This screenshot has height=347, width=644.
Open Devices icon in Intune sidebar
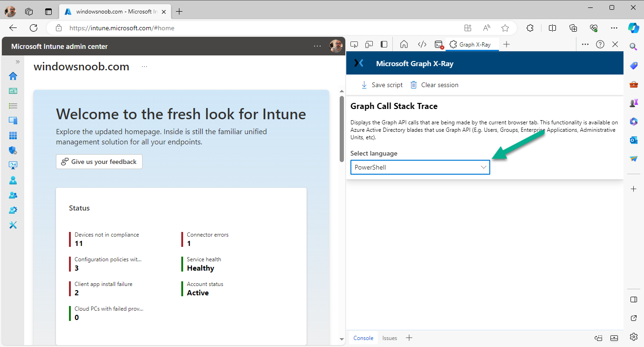[x=13, y=121]
